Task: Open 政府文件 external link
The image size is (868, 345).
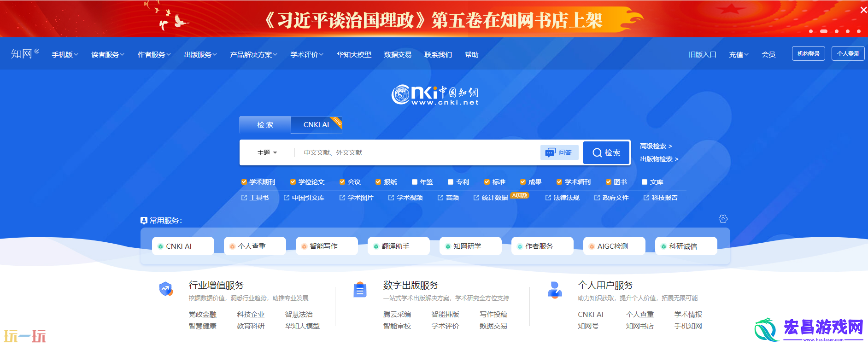Action: 611,198
